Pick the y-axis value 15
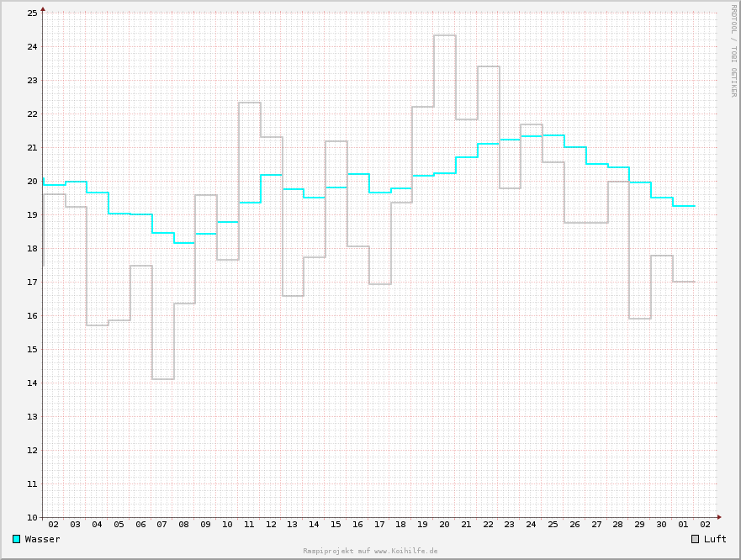The height and width of the screenshot is (560, 741). pyautogui.click(x=33, y=350)
